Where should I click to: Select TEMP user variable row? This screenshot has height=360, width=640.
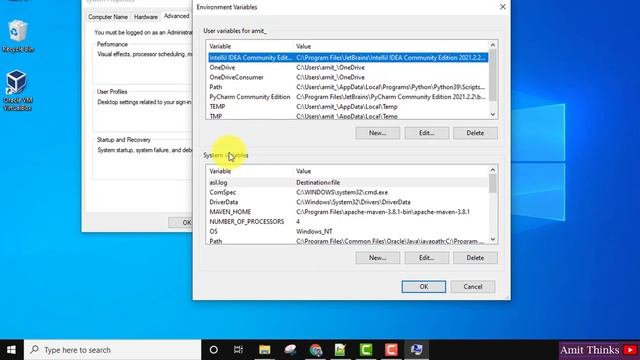coord(348,107)
